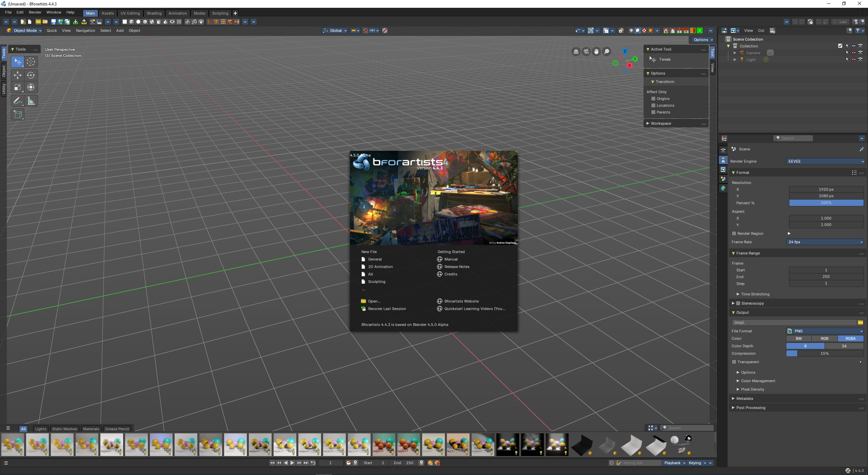Open the Object Mode dropdown

(x=24, y=30)
